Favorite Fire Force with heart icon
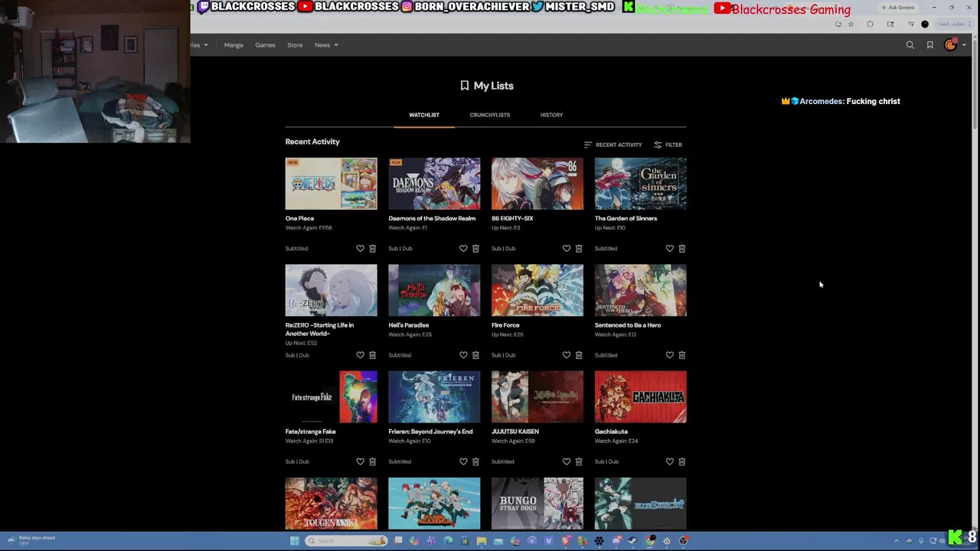980x551 pixels. coord(567,355)
